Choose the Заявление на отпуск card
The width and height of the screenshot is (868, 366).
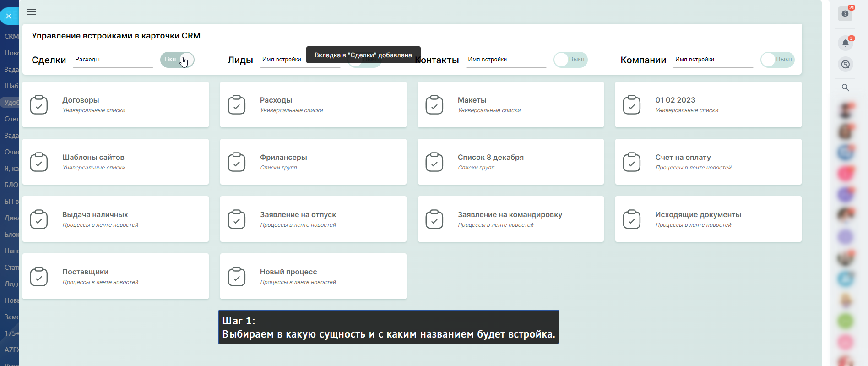click(313, 219)
